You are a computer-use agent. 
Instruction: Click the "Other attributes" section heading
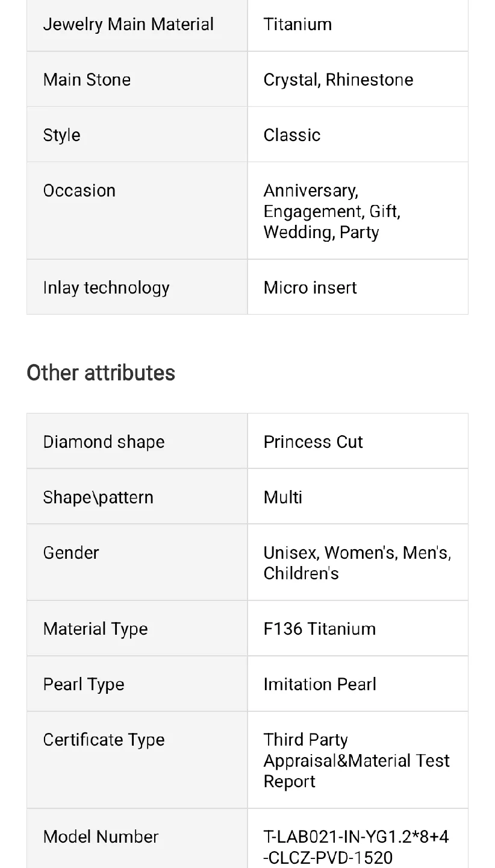(101, 373)
